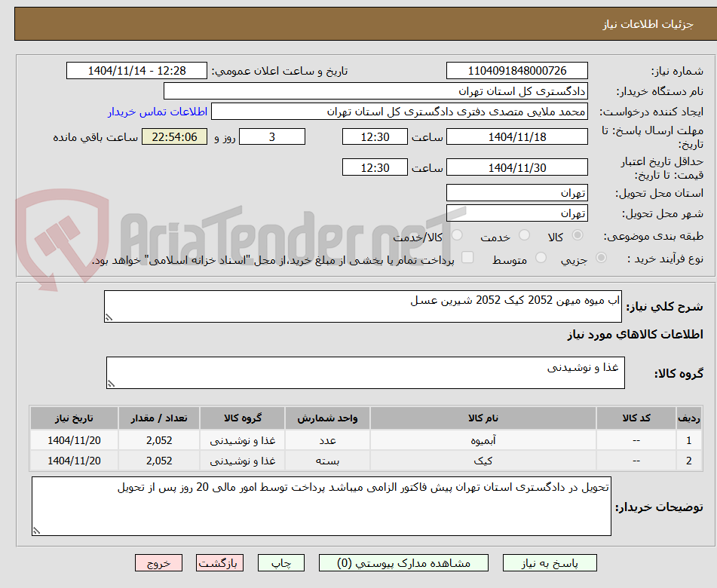Click the بازگشت back button
The width and height of the screenshot is (717, 588).
tap(219, 563)
